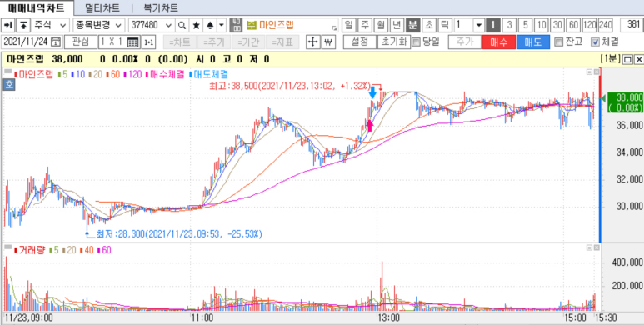Select the 10 minute interval button

click(x=542, y=25)
